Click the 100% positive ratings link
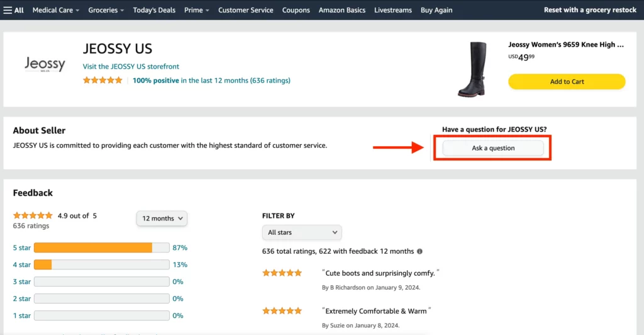644x335 pixels. coord(211,81)
